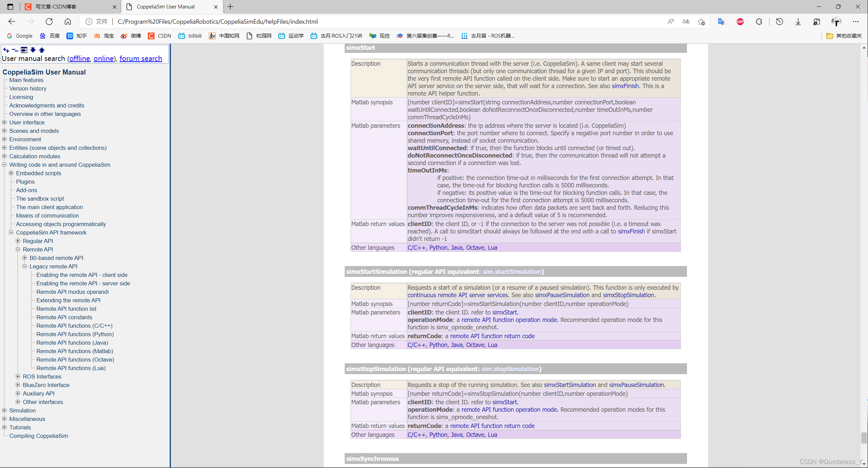The image size is (868, 468).
Task: Expand the ROS Interfaces tree node
Action: (18, 377)
